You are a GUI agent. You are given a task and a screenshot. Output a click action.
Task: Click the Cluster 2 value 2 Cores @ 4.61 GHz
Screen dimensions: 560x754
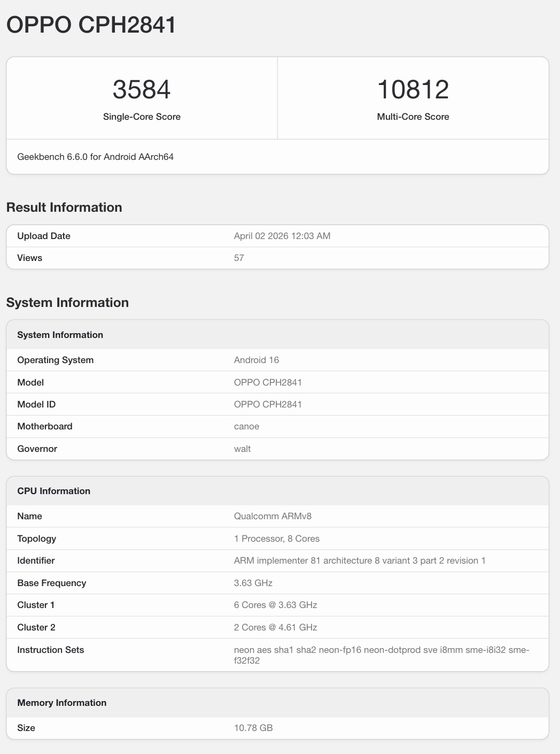click(x=275, y=627)
